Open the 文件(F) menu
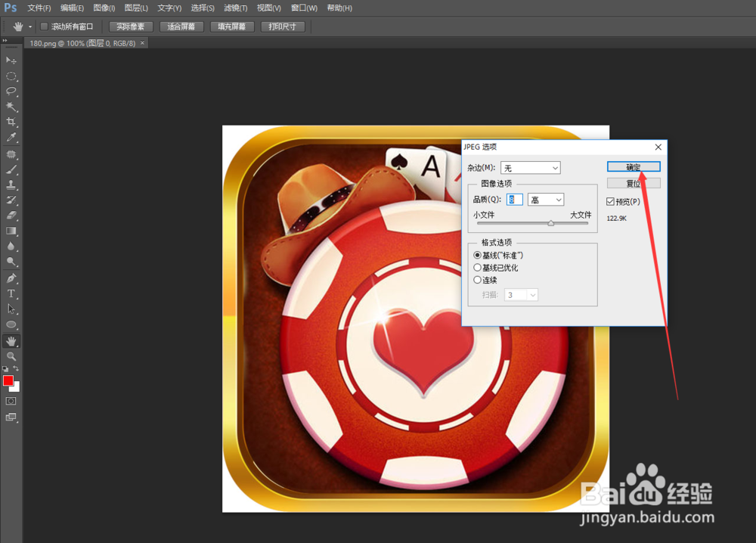The width and height of the screenshot is (756, 543). point(39,8)
